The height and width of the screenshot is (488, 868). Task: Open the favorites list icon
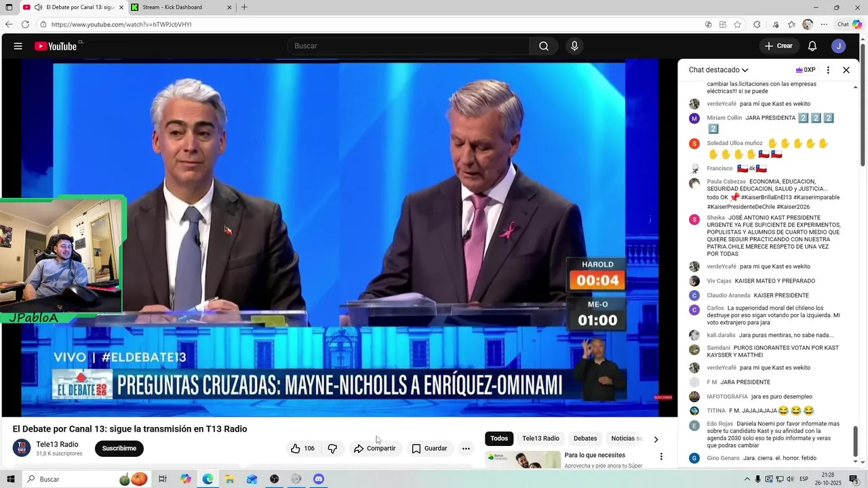tap(791, 24)
